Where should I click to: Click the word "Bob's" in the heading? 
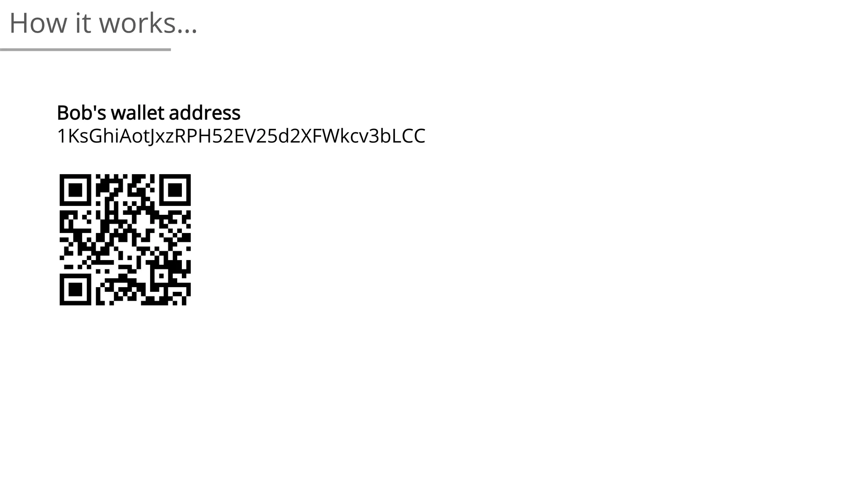[x=82, y=113]
